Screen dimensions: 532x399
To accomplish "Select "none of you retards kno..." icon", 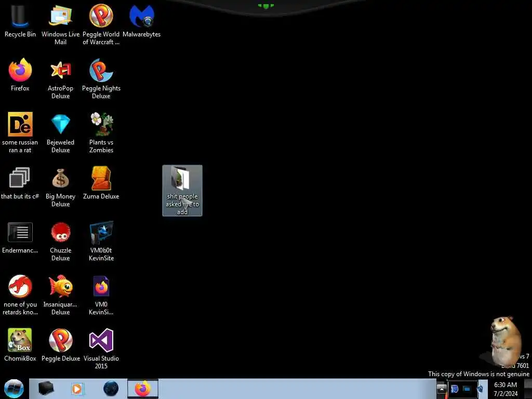I will [20, 295].
